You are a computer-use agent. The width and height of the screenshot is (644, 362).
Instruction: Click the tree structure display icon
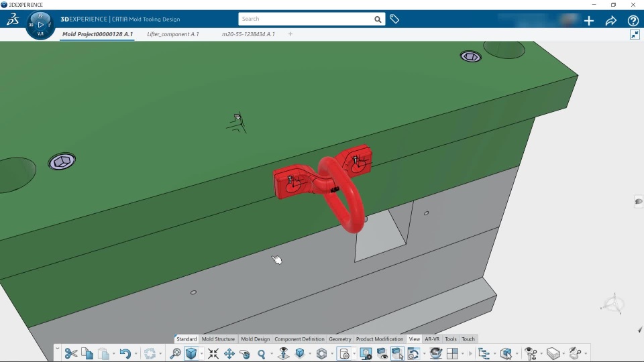484,353
